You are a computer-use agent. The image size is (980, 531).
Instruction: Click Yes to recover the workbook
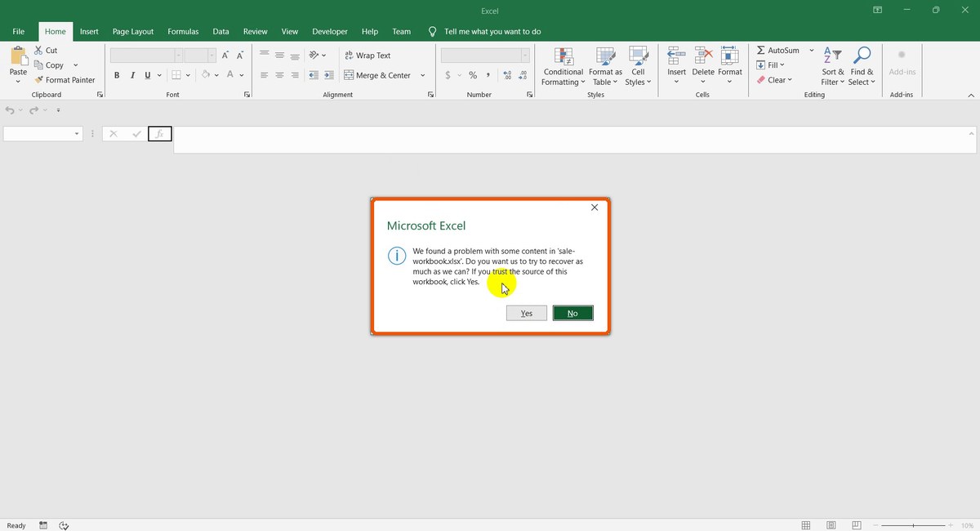(x=527, y=313)
